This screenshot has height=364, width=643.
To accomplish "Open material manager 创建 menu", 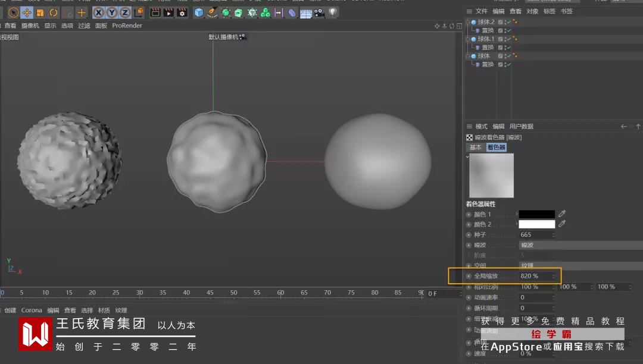I will click(x=10, y=310).
